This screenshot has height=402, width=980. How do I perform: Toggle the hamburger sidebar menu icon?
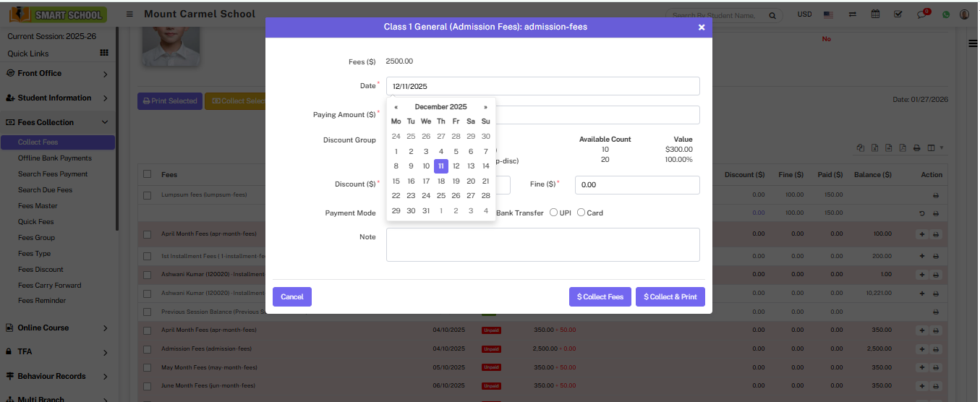tap(129, 14)
